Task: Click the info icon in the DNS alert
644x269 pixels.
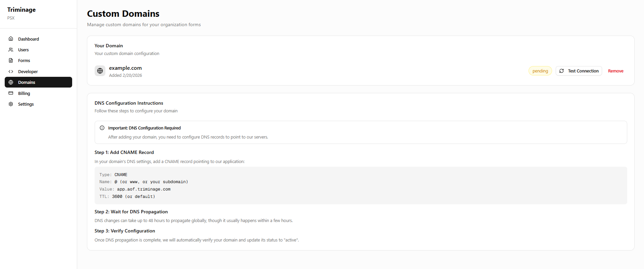Action: [102, 128]
